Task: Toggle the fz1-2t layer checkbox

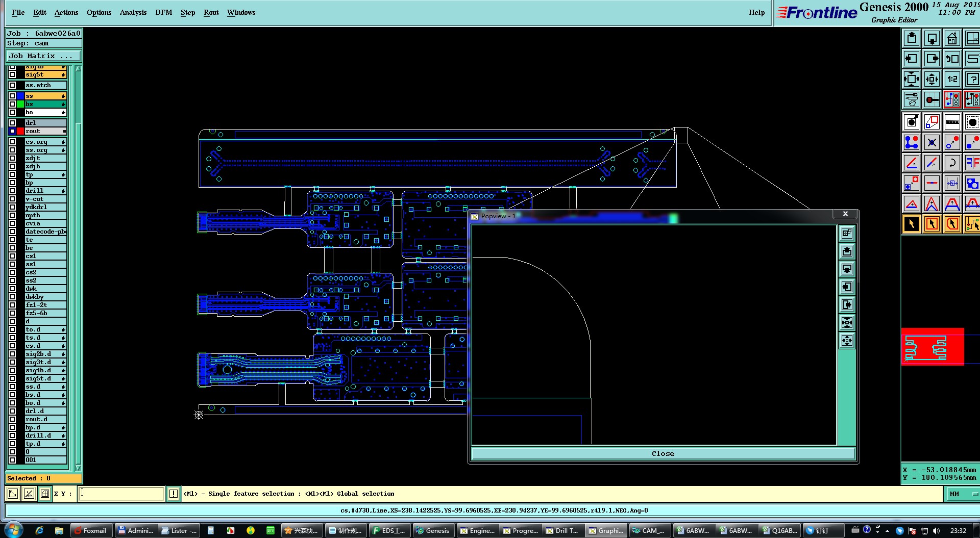Action: pos(12,305)
